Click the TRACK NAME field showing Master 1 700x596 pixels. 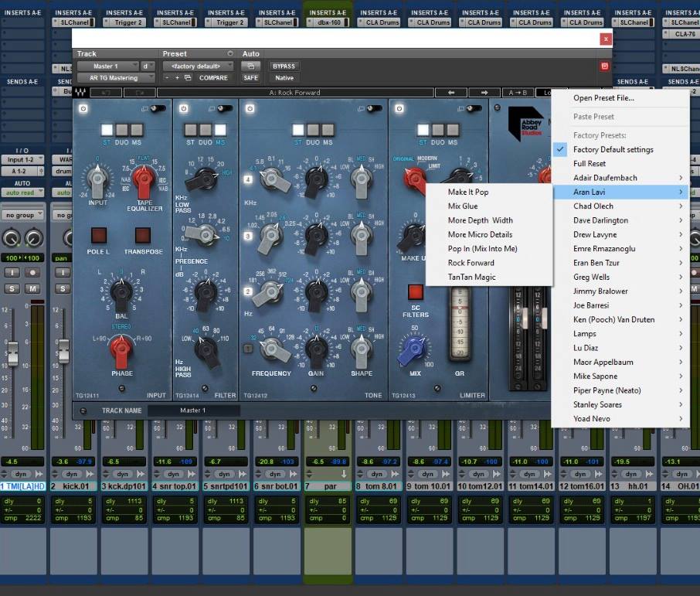(x=193, y=410)
